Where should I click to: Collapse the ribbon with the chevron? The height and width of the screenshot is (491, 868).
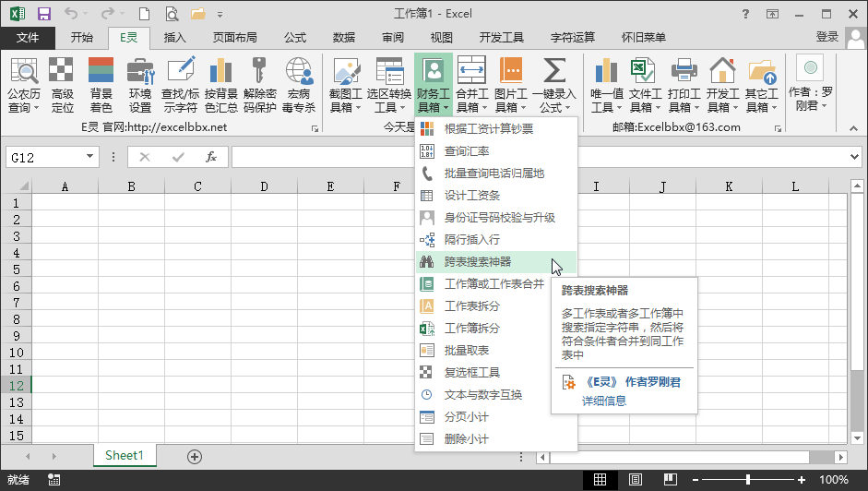(x=853, y=128)
